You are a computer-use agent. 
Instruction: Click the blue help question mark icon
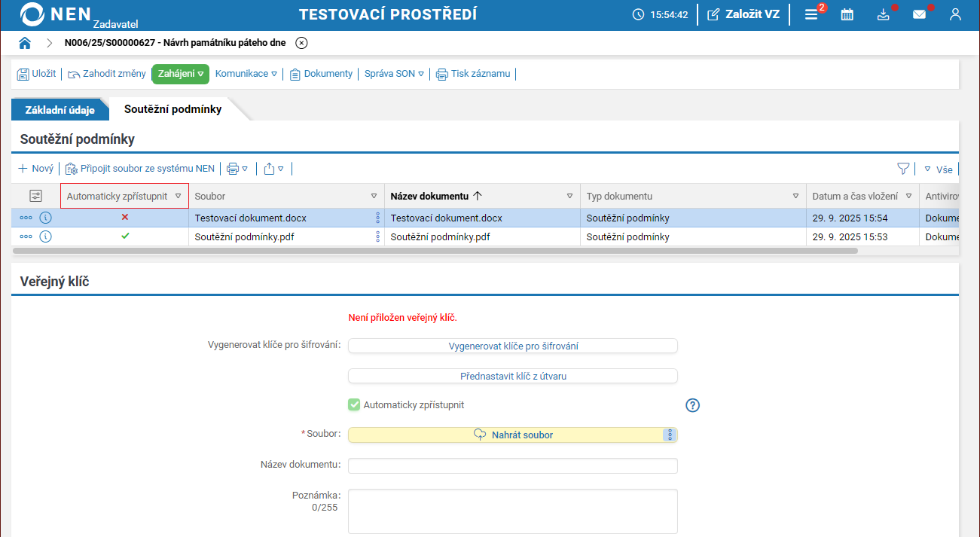(693, 405)
